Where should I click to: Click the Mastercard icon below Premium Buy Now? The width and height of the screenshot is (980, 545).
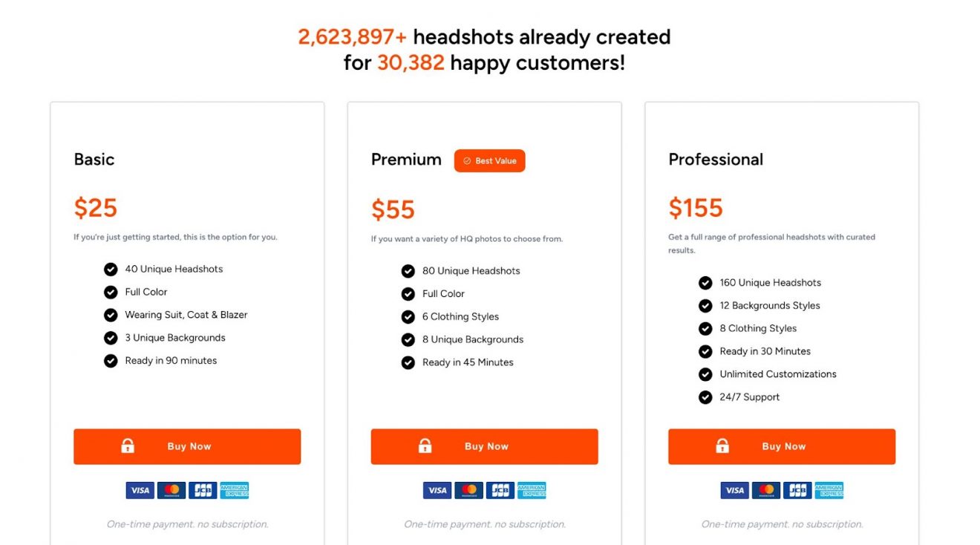[468, 490]
